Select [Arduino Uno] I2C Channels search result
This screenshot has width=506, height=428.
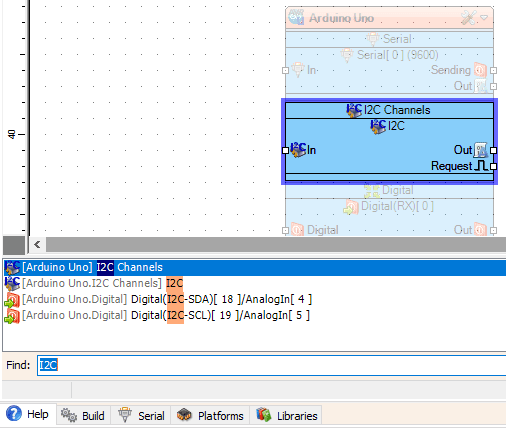pos(254,267)
